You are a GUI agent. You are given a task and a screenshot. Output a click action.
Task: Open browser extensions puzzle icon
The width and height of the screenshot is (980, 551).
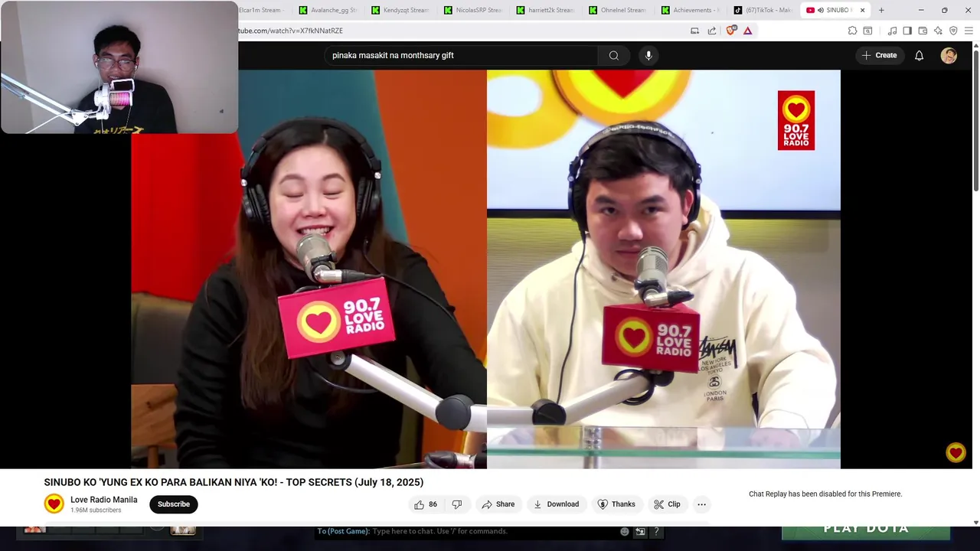coord(852,31)
